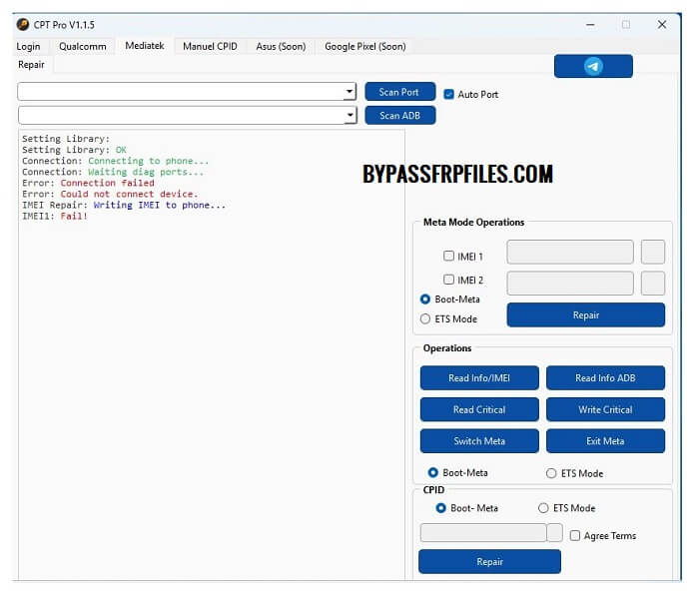This screenshot has width=700, height=599.
Task: Close the CPT Pro window
Action: 662,25
